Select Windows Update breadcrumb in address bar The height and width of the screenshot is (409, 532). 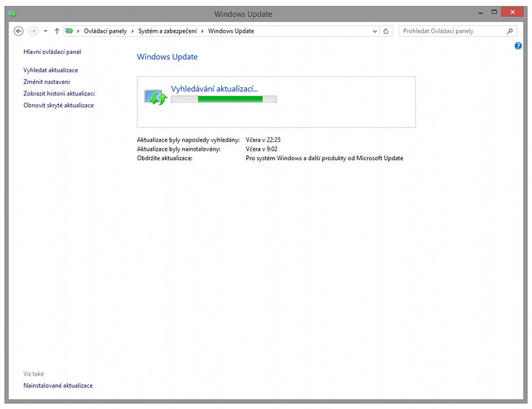[231, 31]
